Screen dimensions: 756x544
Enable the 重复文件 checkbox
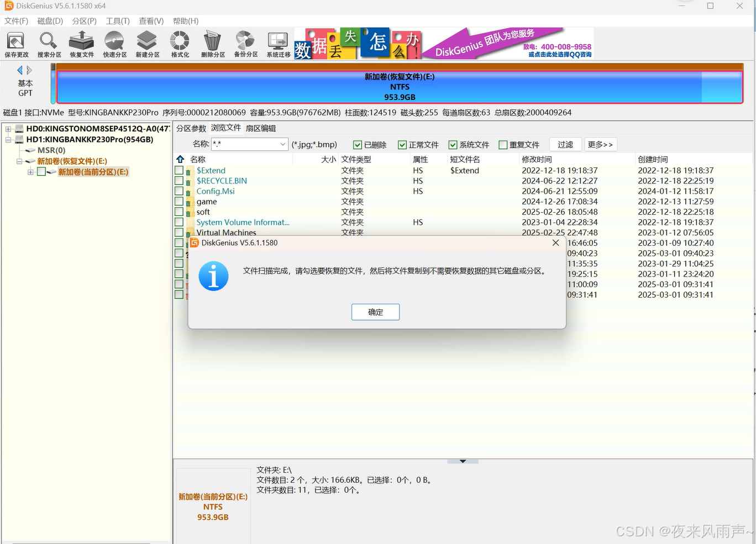pyautogui.click(x=503, y=145)
